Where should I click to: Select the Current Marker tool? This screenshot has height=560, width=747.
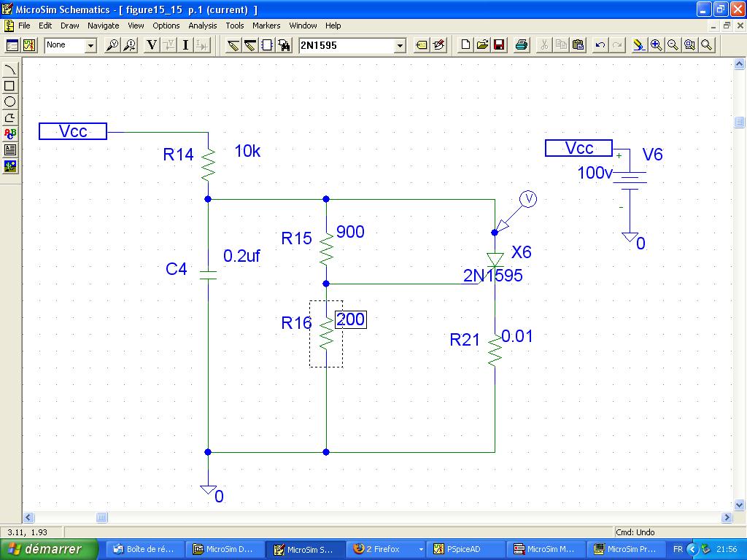point(130,45)
